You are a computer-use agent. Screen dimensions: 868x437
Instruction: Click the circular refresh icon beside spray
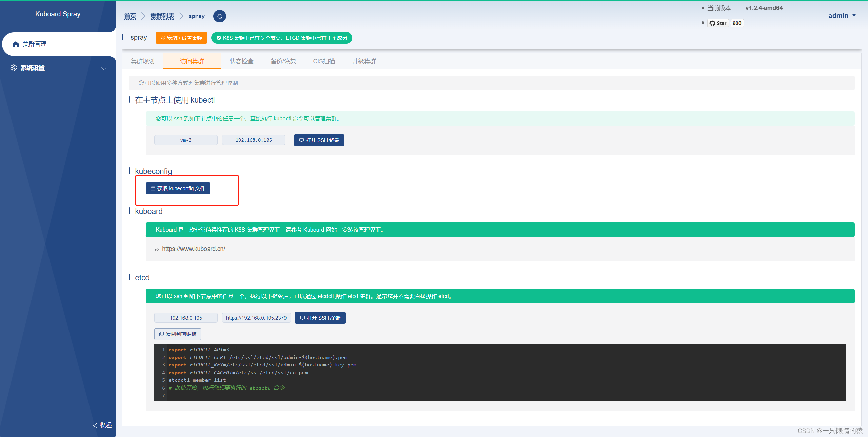219,16
